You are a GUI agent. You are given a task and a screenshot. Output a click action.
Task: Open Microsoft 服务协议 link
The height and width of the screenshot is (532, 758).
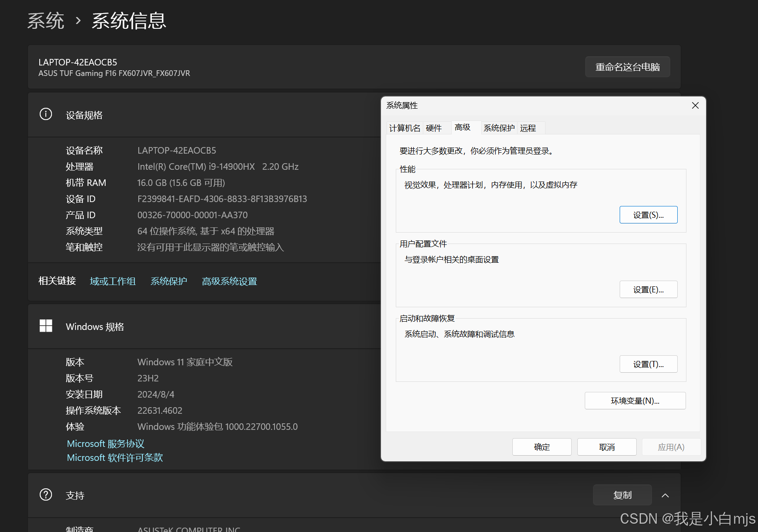point(106,443)
